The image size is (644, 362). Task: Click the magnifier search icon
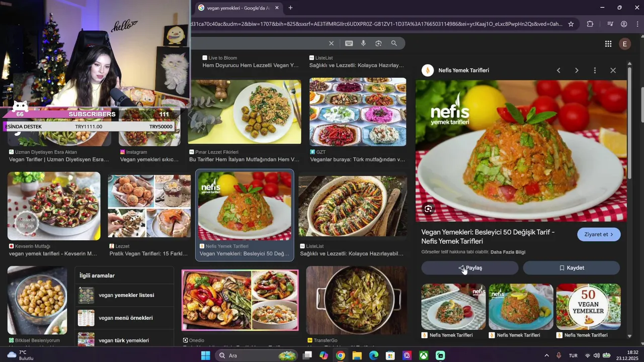pos(394,43)
